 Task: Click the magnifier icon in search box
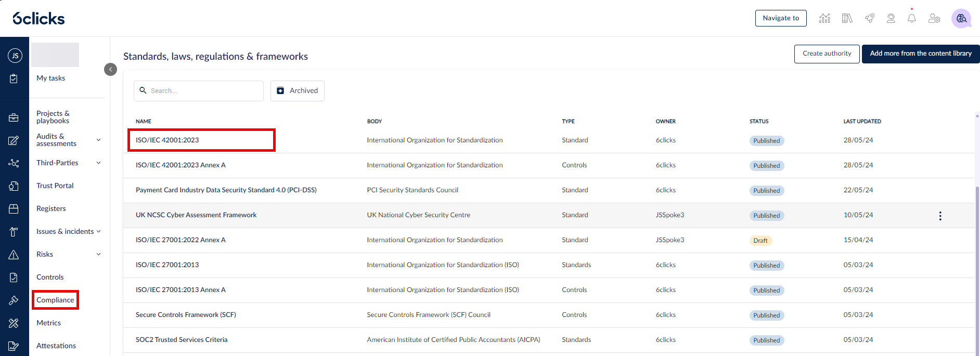click(x=143, y=90)
